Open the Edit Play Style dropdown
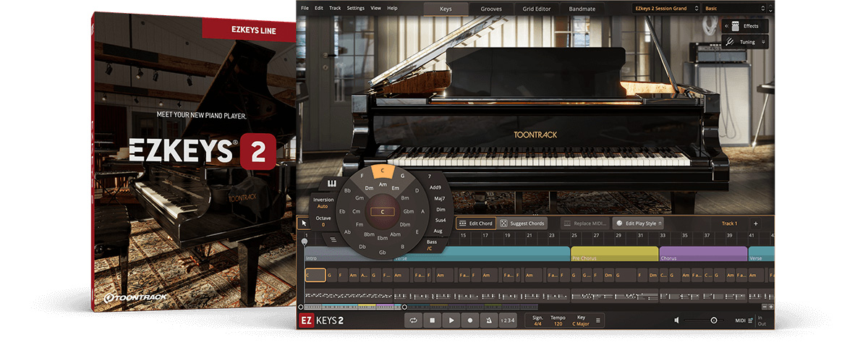The width and height of the screenshot is (868, 353). [x=638, y=224]
